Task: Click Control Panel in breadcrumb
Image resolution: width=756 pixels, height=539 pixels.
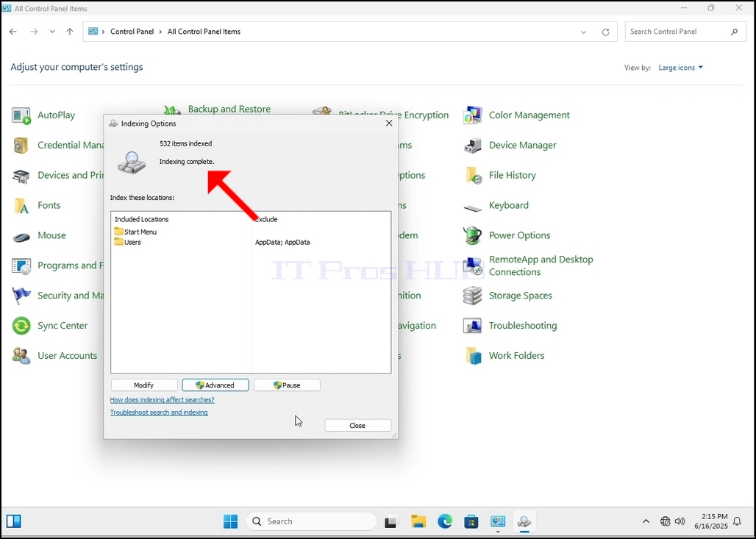Action: pyautogui.click(x=132, y=32)
